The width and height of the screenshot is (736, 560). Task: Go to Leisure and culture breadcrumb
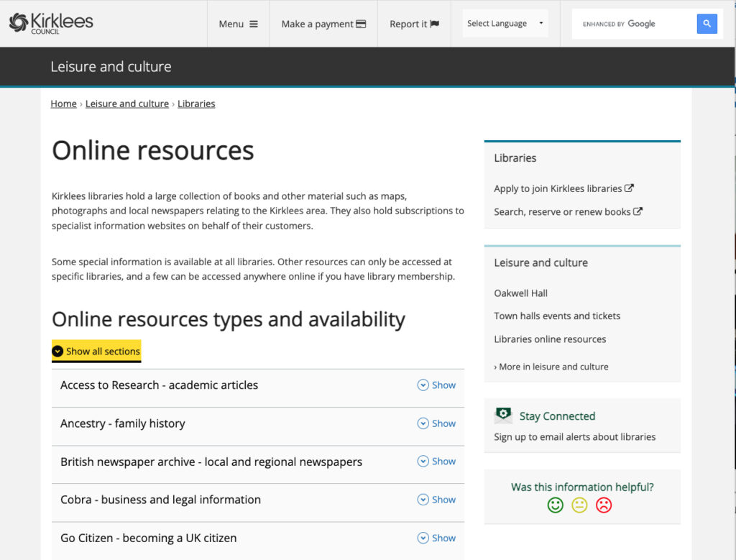pos(126,104)
